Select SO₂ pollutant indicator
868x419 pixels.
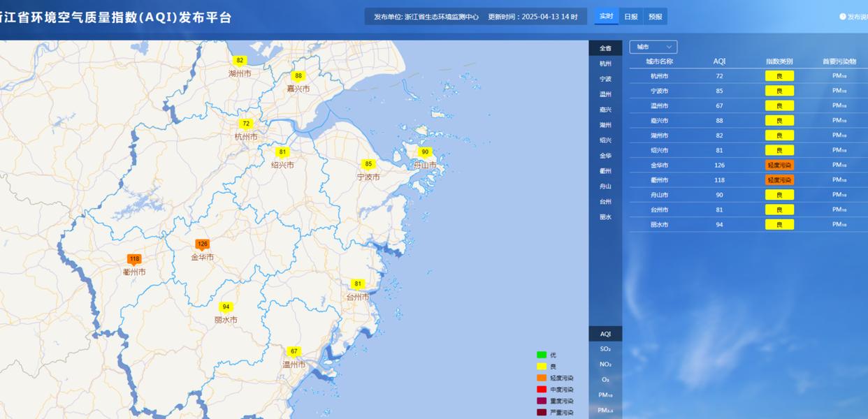click(x=605, y=349)
